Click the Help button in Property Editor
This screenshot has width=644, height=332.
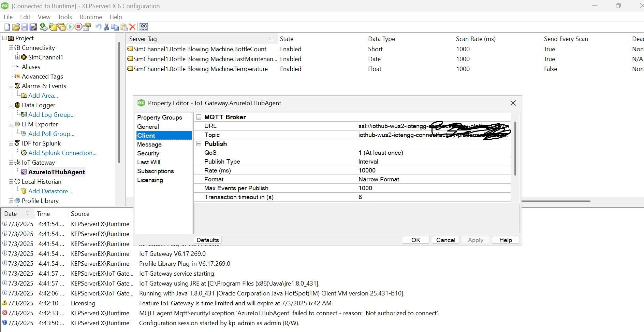506,240
